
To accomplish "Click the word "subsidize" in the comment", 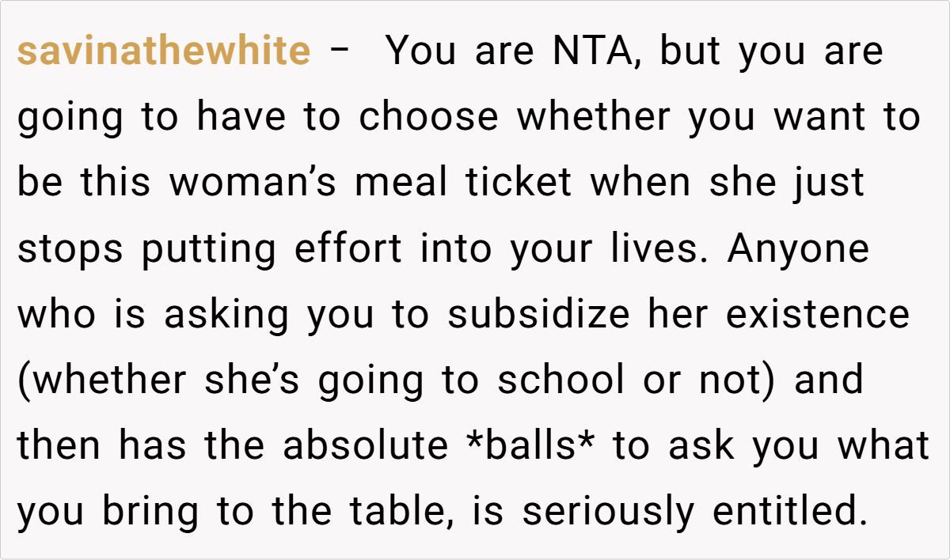I will click(x=538, y=316).
